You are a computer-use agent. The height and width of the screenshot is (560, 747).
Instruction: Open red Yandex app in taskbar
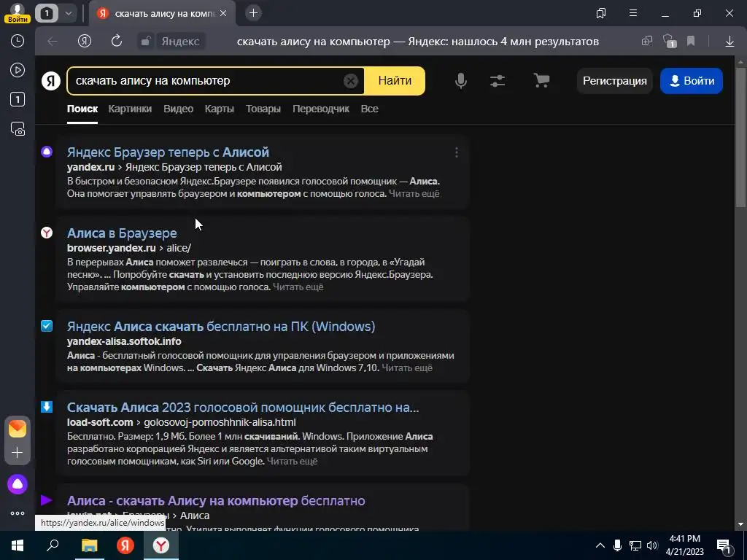[125, 545]
